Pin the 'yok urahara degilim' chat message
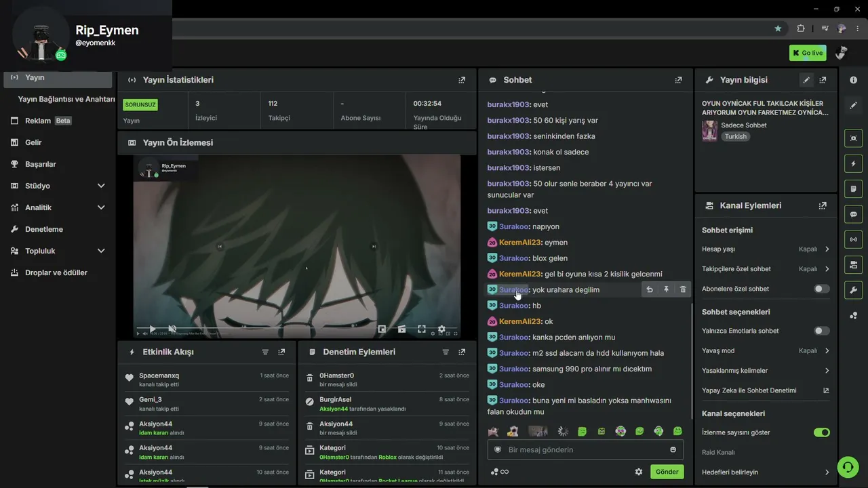Screen dimensions: 868x488 [666, 289]
